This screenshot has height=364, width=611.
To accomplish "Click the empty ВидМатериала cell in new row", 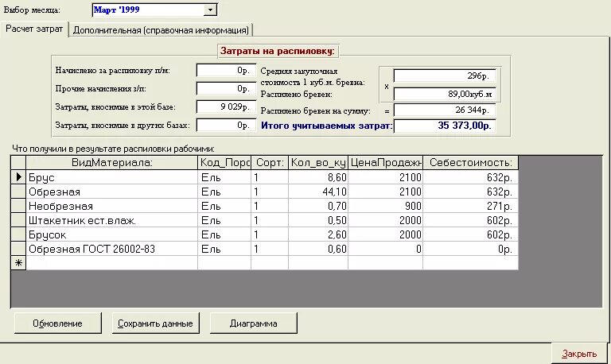I will tap(112, 263).
